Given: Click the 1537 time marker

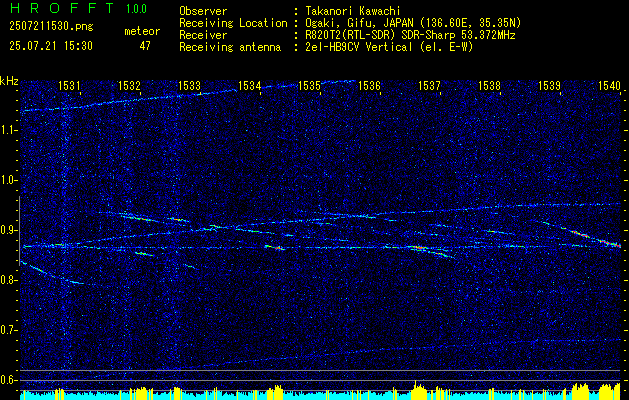Looking at the screenshot, I should pos(430,85).
